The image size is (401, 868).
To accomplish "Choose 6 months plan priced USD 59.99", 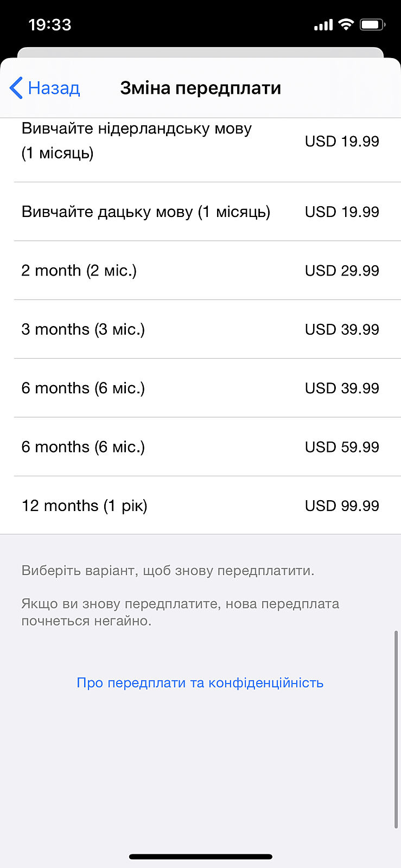I will point(200,447).
